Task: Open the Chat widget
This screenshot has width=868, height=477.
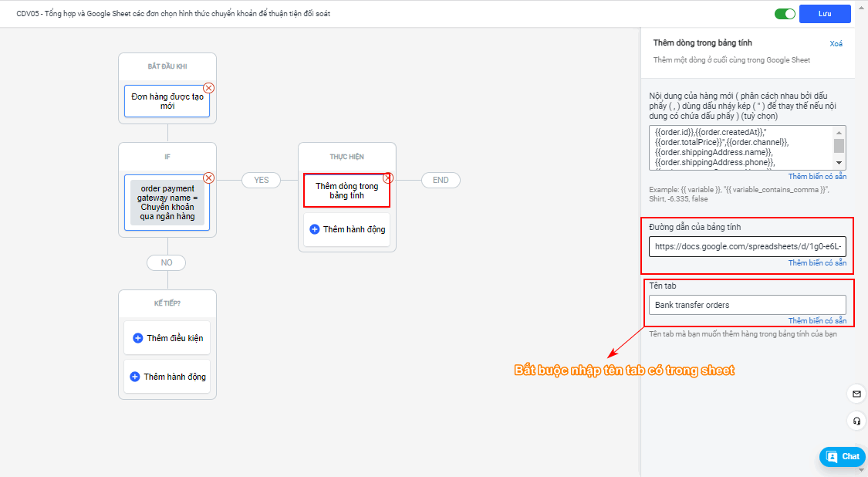Action: (x=843, y=457)
